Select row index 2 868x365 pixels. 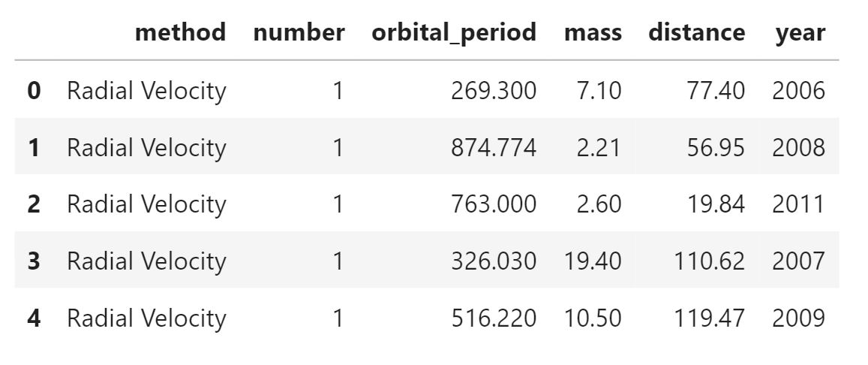click(34, 204)
